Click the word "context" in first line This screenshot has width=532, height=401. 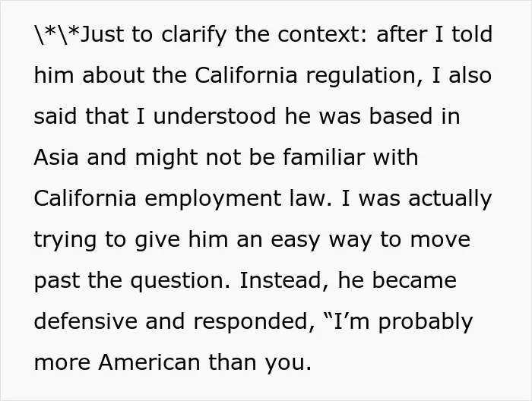tap(322, 35)
